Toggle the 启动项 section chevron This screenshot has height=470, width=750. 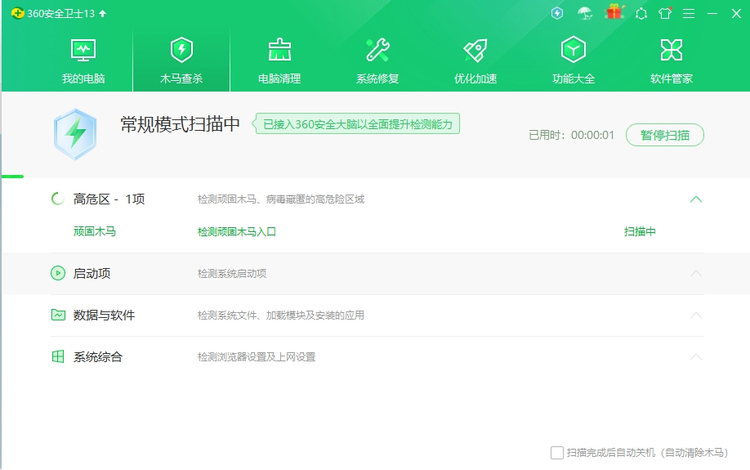click(696, 274)
